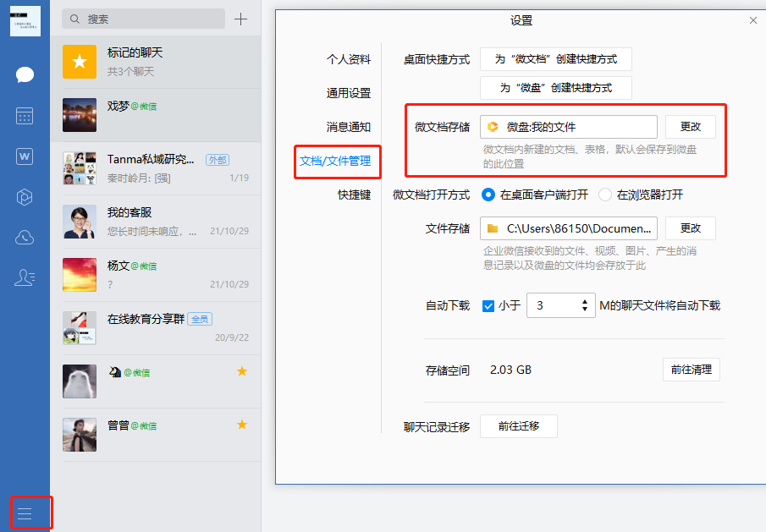Focus the 搜索 search field
This screenshot has height=532, width=766.
click(x=143, y=19)
